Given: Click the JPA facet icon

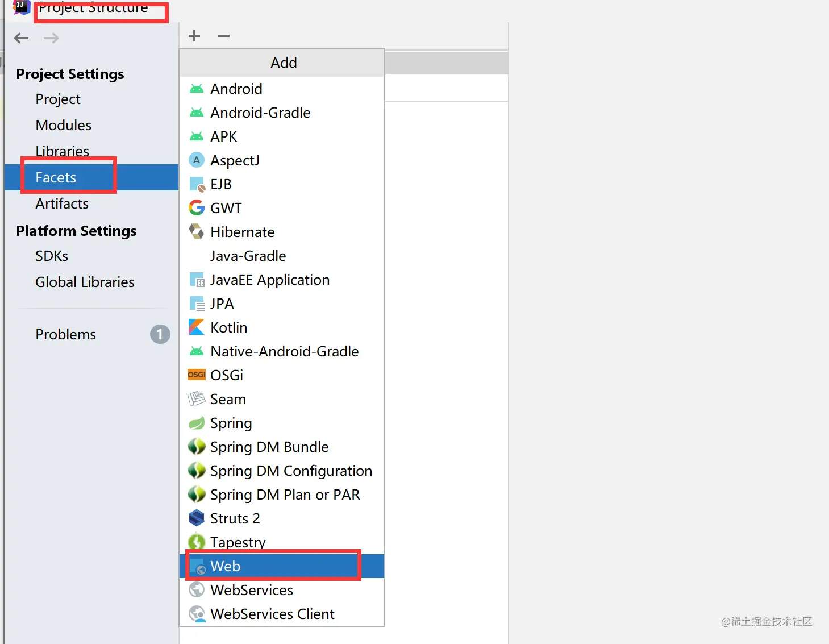Looking at the screenshot, I should [197, 304].
